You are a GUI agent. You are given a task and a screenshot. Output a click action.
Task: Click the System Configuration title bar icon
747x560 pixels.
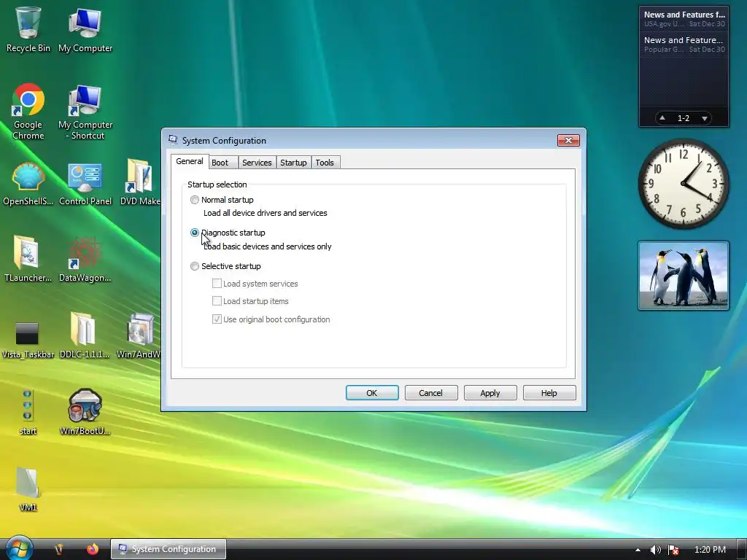173,140
